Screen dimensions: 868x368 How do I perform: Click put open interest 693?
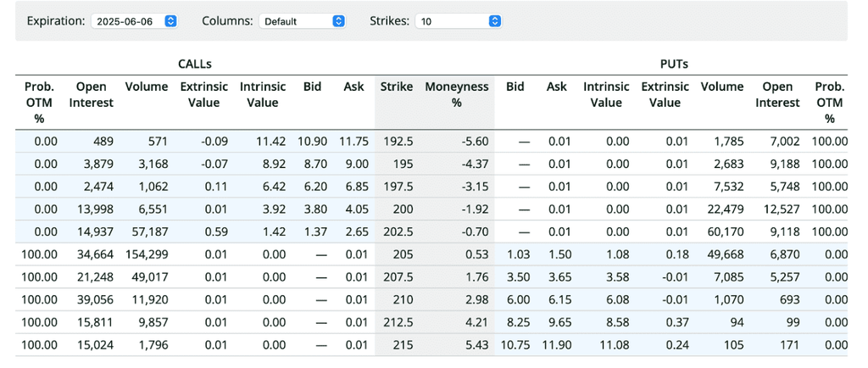[x=789, y=300]
